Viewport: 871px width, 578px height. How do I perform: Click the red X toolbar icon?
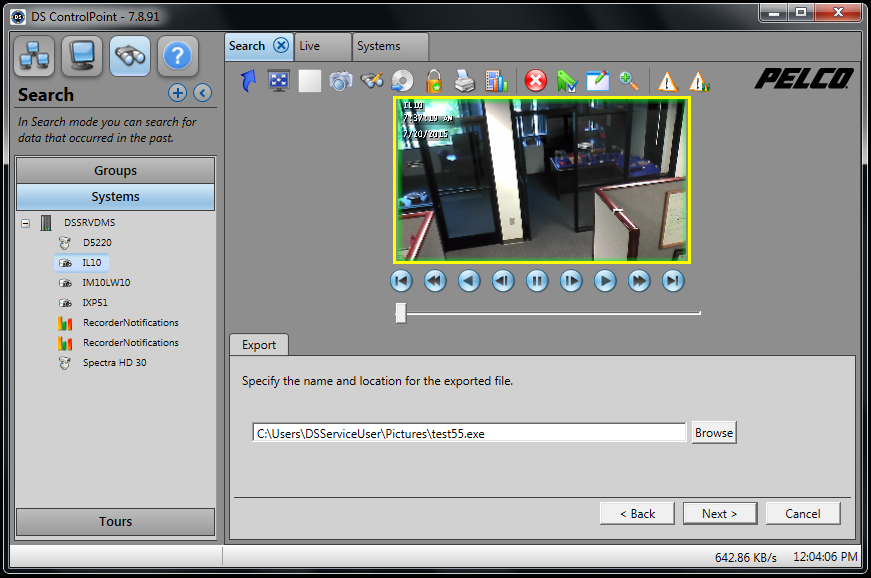[535, 81]
